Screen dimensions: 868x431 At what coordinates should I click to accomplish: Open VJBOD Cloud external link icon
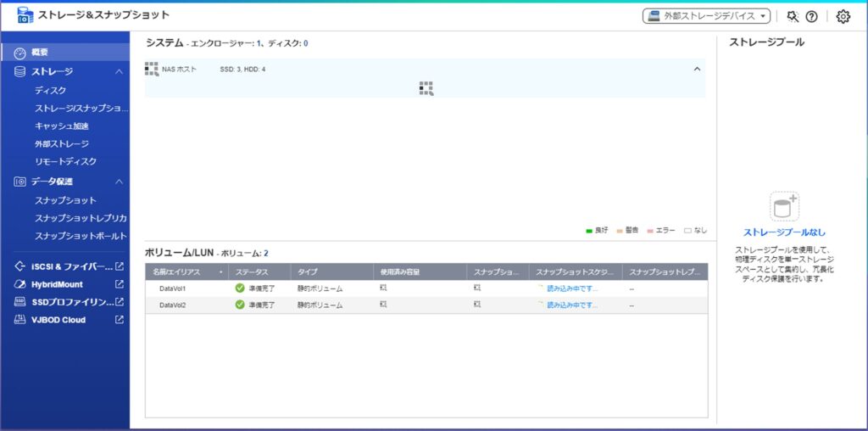click(x=120, y=320)
